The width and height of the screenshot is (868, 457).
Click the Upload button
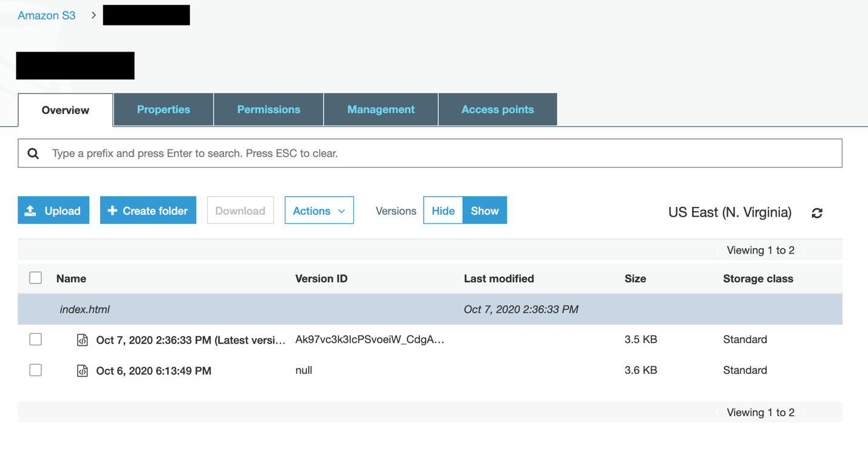tap(53, 210)
